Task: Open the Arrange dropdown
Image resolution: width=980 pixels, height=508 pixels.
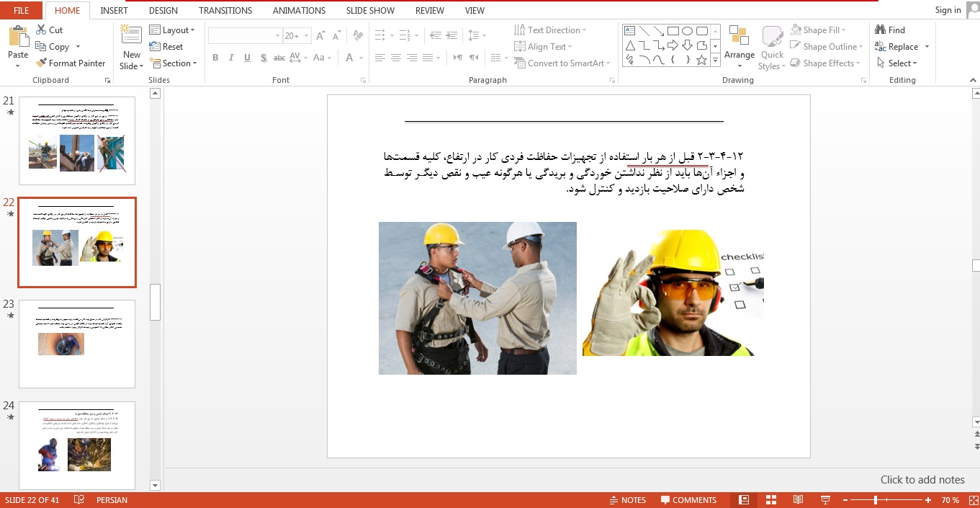Action: coord(740,48)
